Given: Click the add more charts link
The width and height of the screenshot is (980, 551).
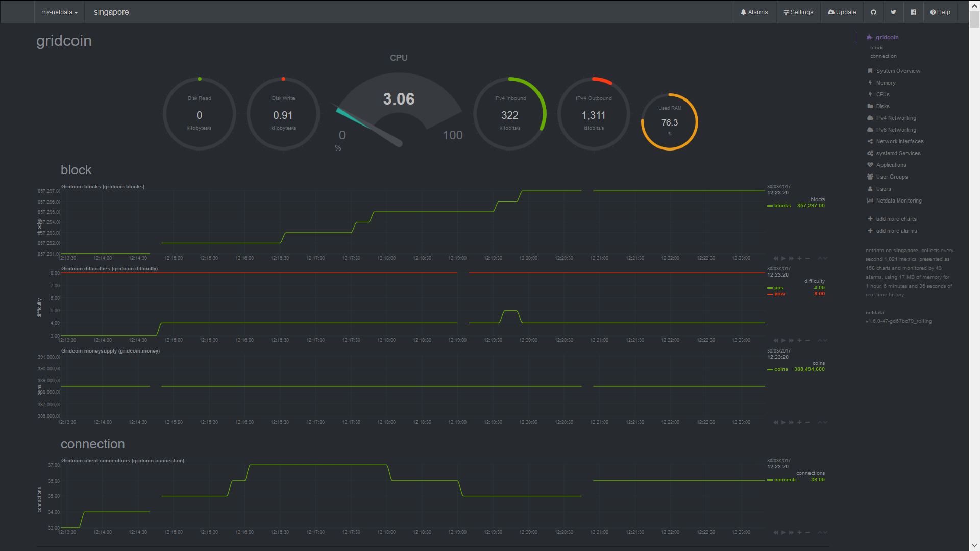Looking at the screenshot, I should (896, 219).
